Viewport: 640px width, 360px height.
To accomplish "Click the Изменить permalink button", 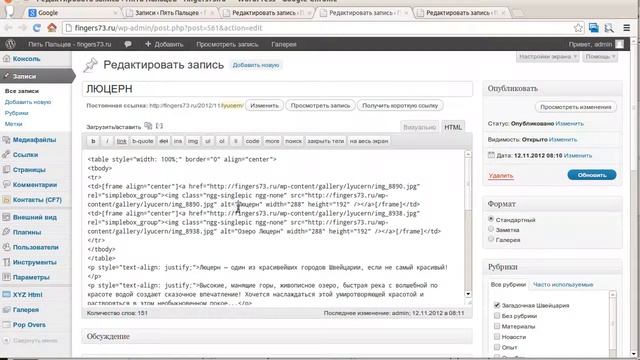I will point(264,105).
